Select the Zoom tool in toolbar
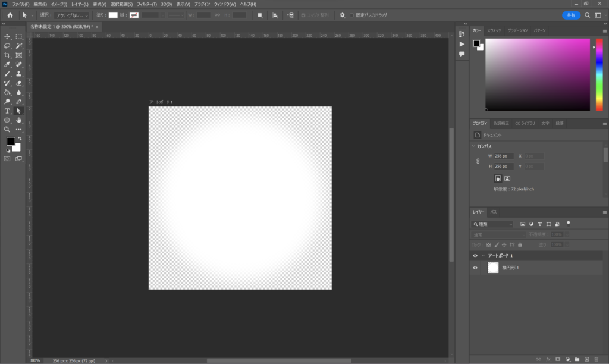Viewport: 609px width, 364px height. click(x=8, y=129)
